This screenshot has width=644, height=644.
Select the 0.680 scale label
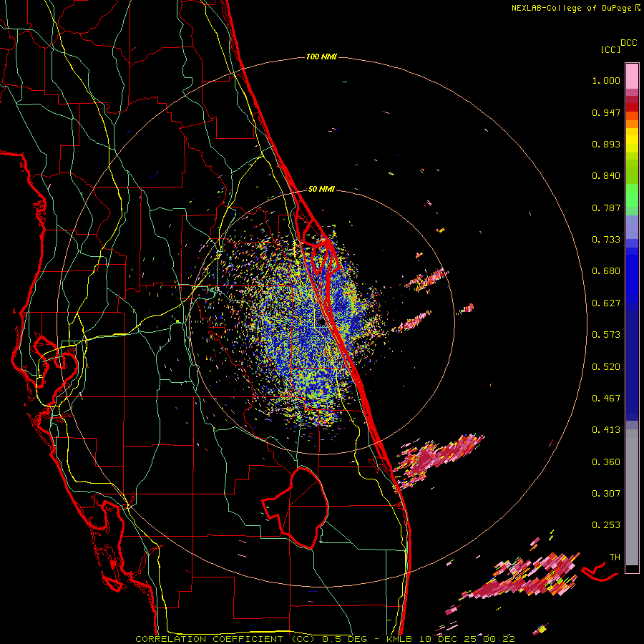[606, 271]
